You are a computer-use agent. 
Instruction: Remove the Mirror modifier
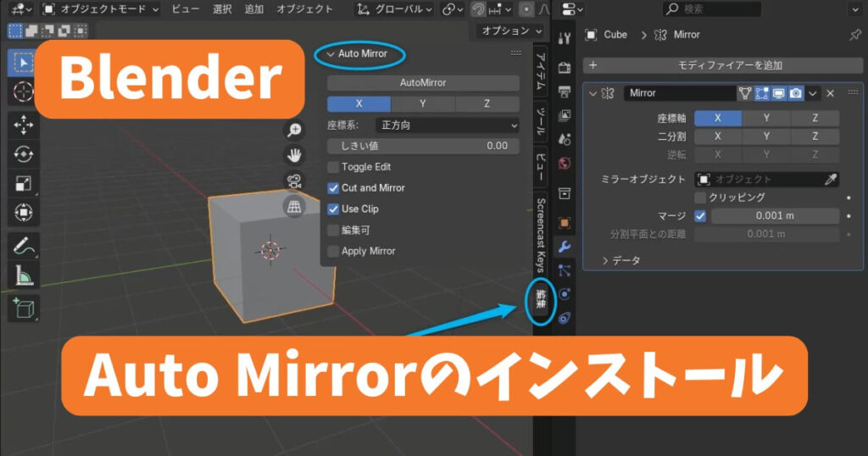[x=831, y=93]
